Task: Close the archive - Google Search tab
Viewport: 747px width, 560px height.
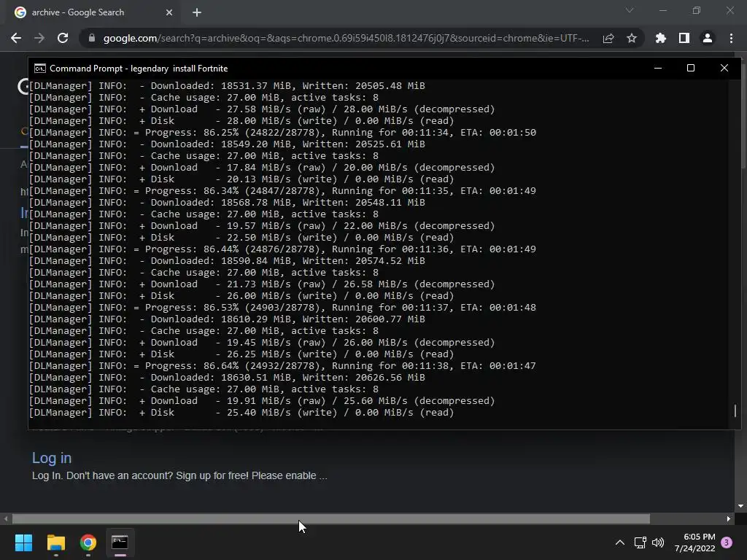Action: pyautogui.click(x=169, y=12)
